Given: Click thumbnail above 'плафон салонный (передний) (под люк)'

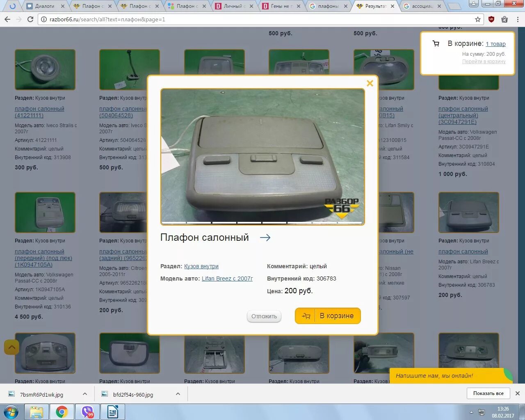Looking at the screenshot, I should [x=45, y=212].
